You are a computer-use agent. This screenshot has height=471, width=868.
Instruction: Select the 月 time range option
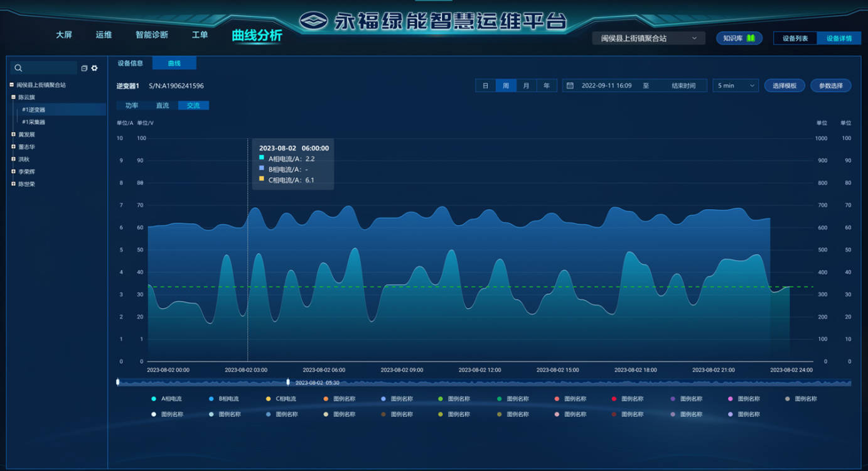click(x=527, y=85)
